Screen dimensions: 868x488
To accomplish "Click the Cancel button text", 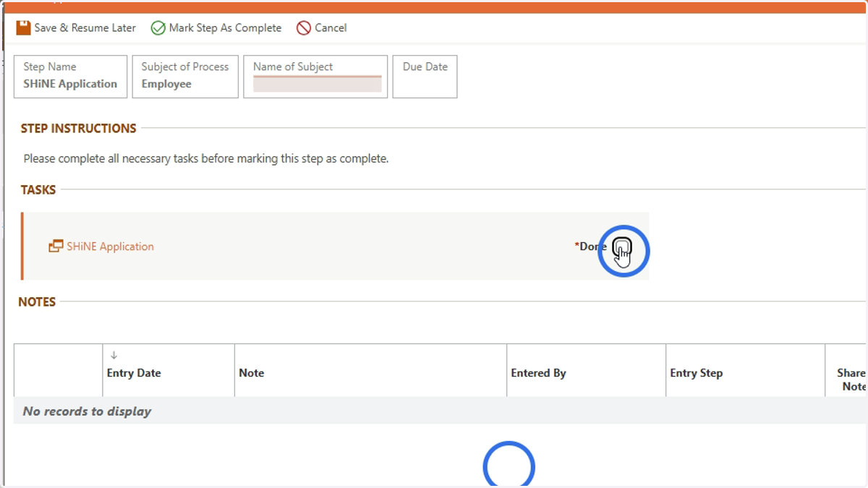I will click(x=331, y=27).
